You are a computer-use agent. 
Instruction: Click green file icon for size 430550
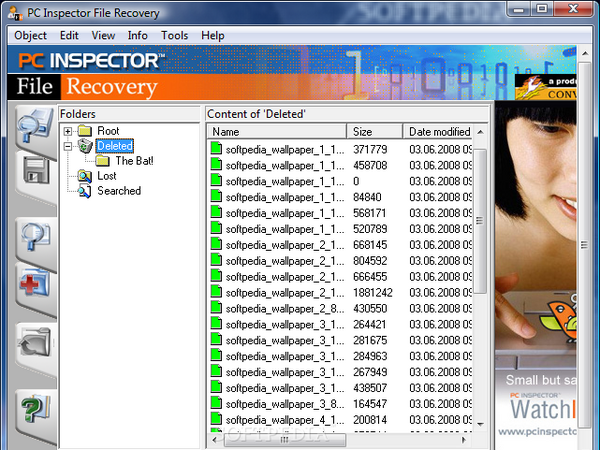point(216,308)
